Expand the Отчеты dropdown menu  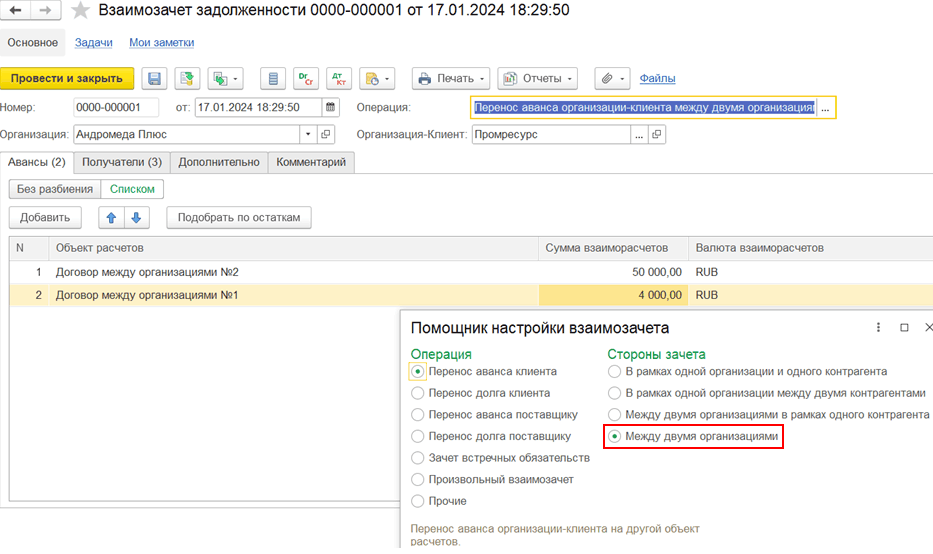[537, 78]
